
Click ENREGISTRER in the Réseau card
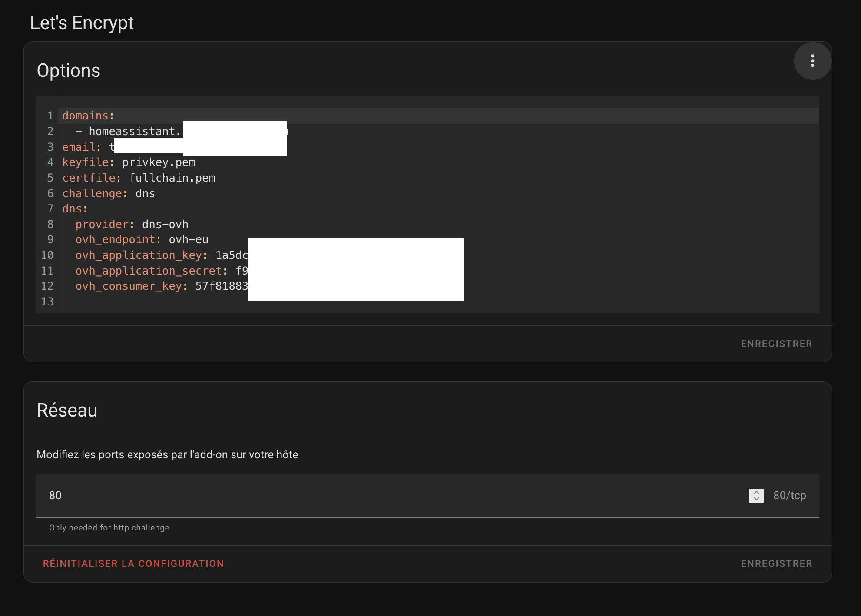(x=776, y=563)
